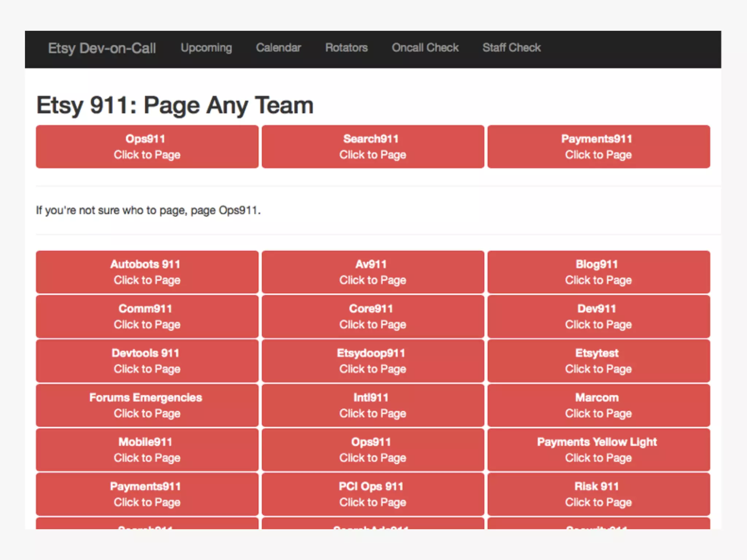Page the Etsydoop911 team
Screen dimensions: 747x560
click(x=373, y=361)
